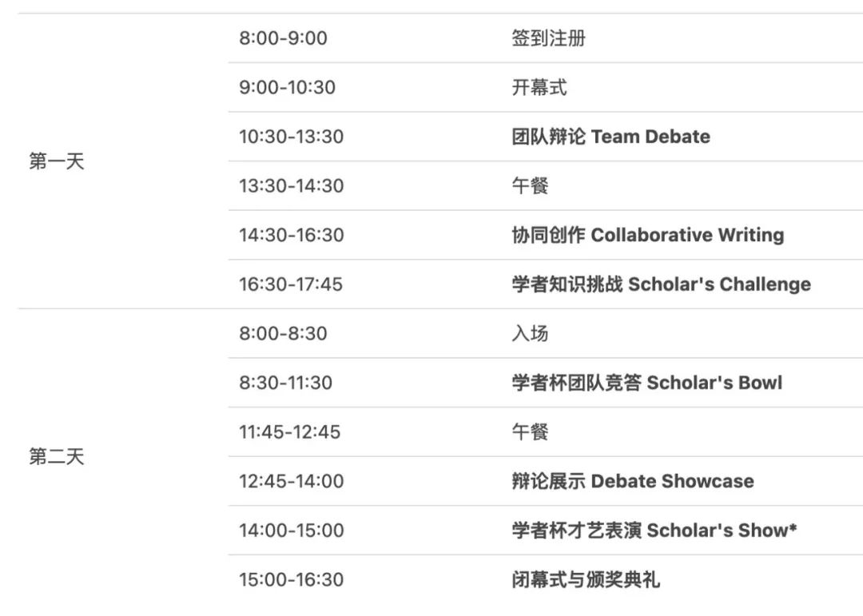Select 学者知识挑战 Scholar's Challenge event
This screenshot has width=863, height=616.
pos(661,284)
